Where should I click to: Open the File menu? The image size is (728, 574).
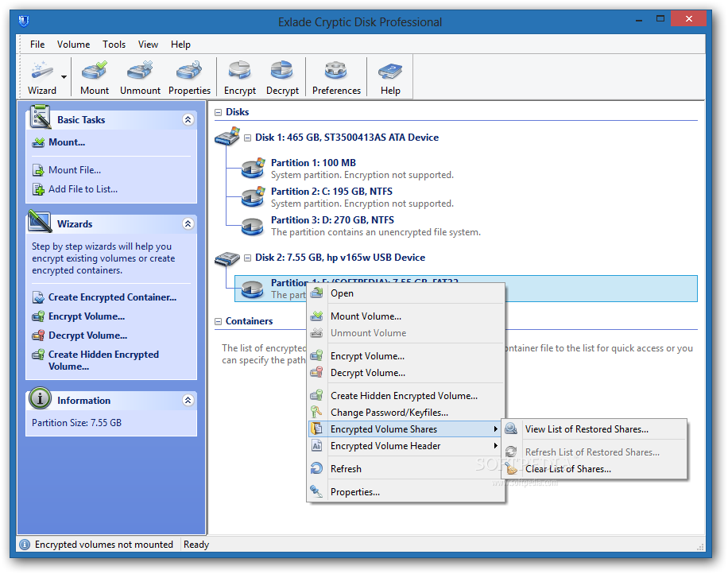pyautogui.click(x=37, y=44)
